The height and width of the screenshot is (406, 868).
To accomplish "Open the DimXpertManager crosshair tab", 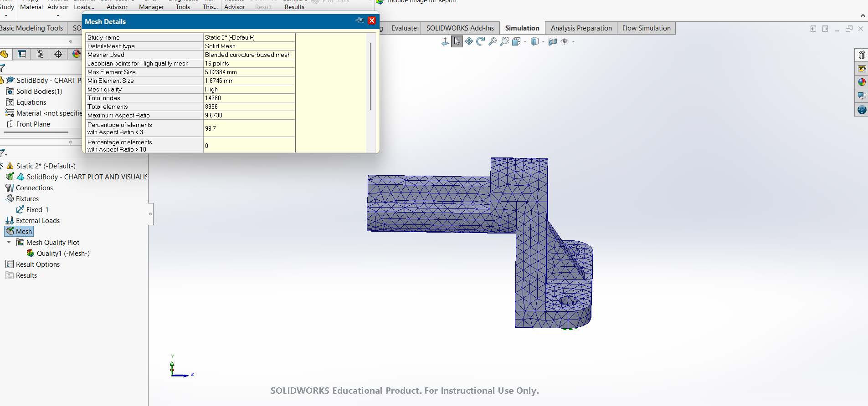I will point(58,55).
